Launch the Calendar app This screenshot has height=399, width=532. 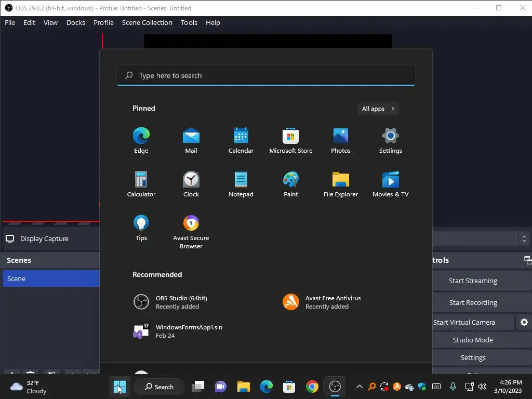(x=241, y=140)
